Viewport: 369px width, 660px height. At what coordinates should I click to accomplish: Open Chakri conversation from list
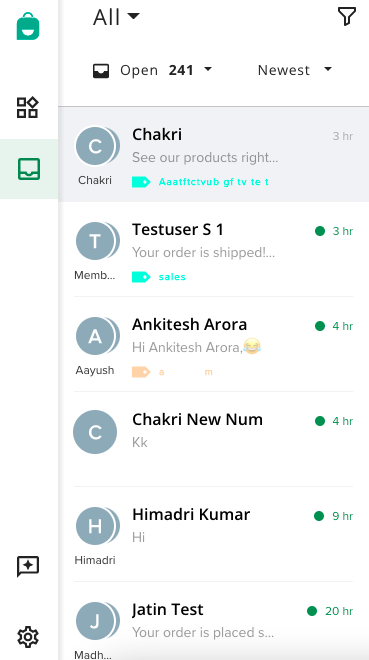[214, 154]
